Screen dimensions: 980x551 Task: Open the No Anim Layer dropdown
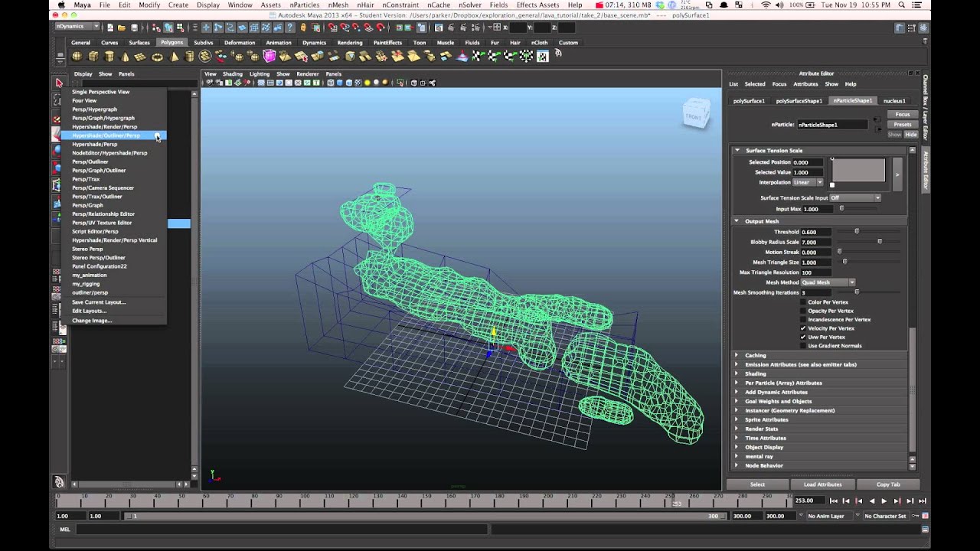pyautogui.click(x=830, y=516)
